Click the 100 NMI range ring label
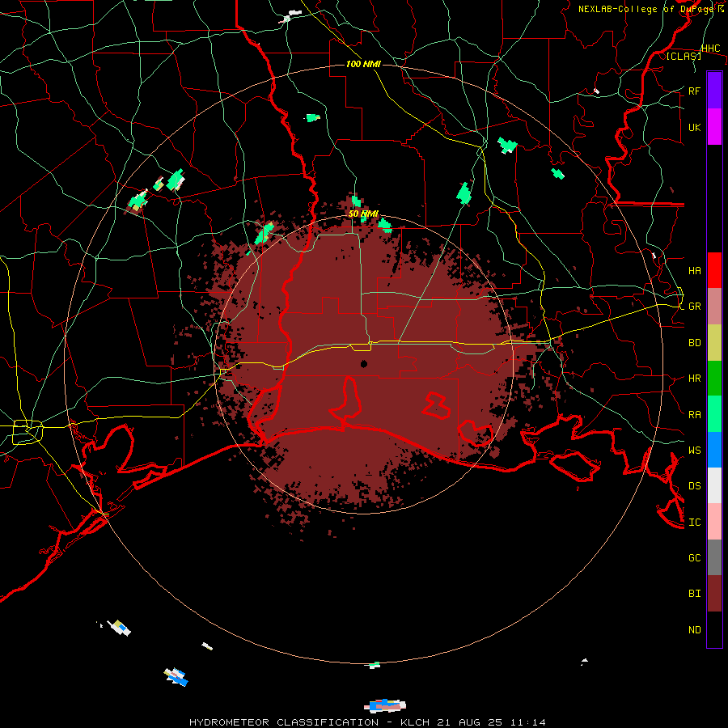The height and width of the screenshot is (728, 728). [x=363, y=64]
